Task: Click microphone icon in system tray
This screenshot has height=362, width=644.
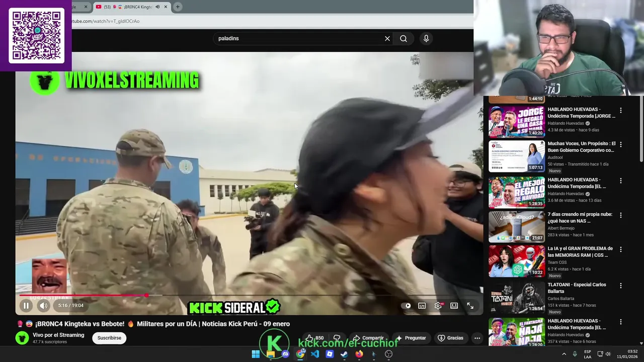Action: [575, 354]
